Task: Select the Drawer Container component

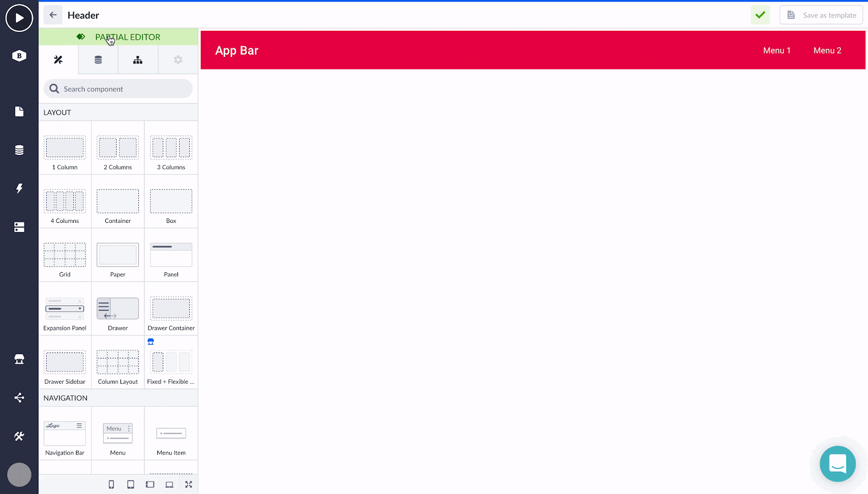Action: [x=171, y=309]
